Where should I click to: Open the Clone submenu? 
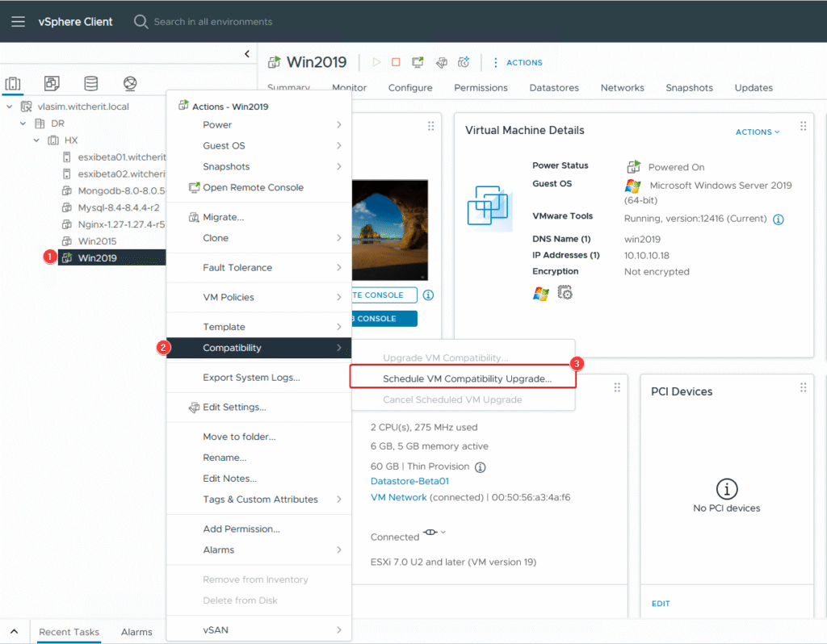tap(259, 238)
